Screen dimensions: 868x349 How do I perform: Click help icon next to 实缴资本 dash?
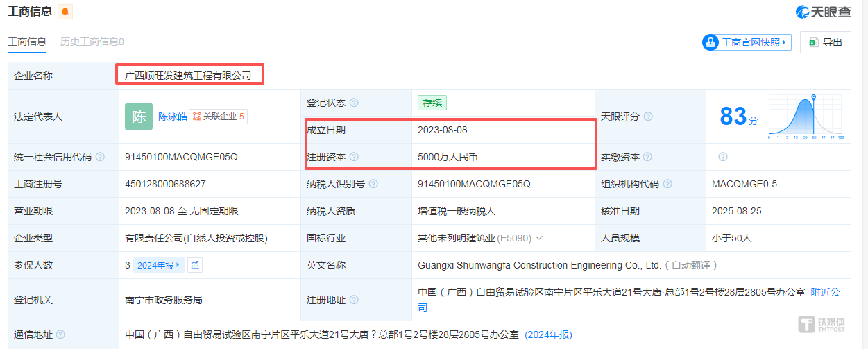click(723, 157)
